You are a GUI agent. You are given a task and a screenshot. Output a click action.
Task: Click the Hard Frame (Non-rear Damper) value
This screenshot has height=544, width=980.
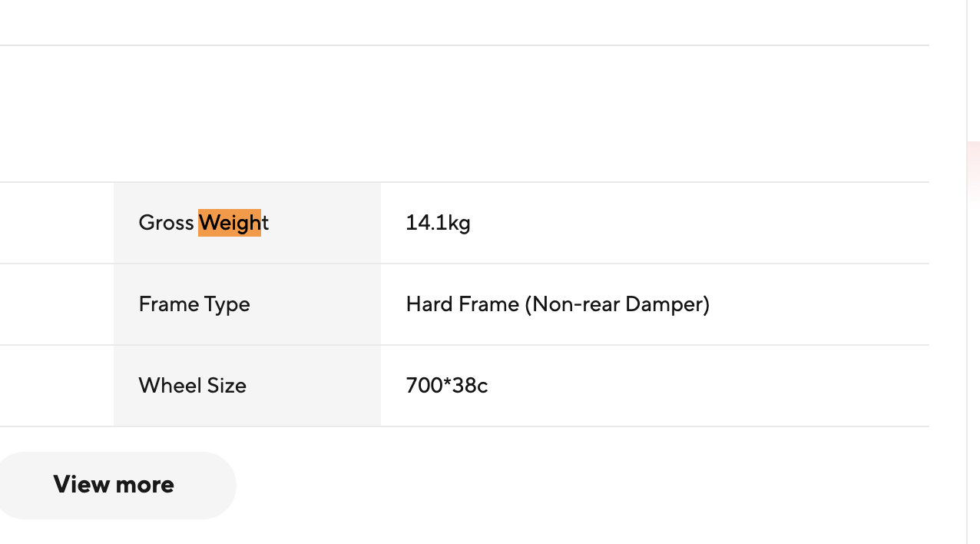click(x=558, y=304)
